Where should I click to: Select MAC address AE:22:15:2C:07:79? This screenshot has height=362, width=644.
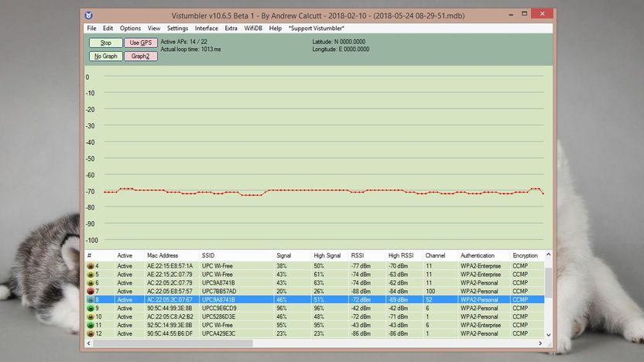(x=170, y=275)
